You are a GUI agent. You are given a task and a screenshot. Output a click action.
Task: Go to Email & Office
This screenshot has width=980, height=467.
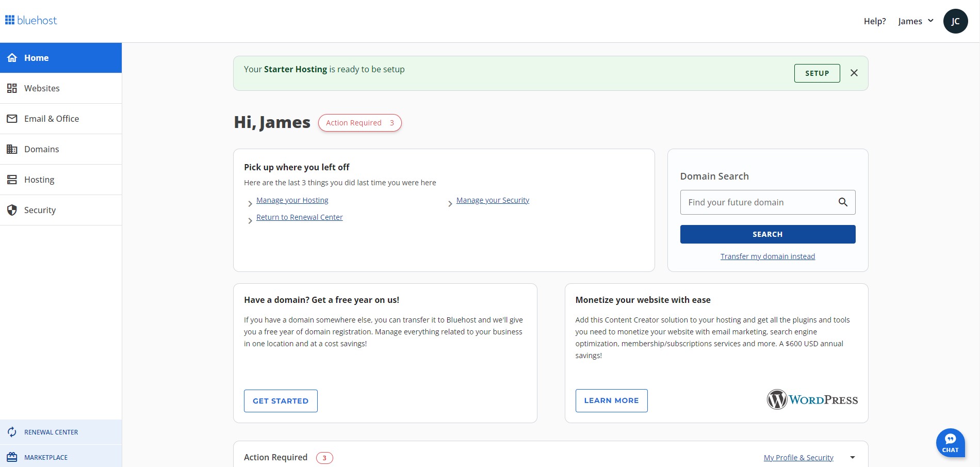(x=61, y=119)
